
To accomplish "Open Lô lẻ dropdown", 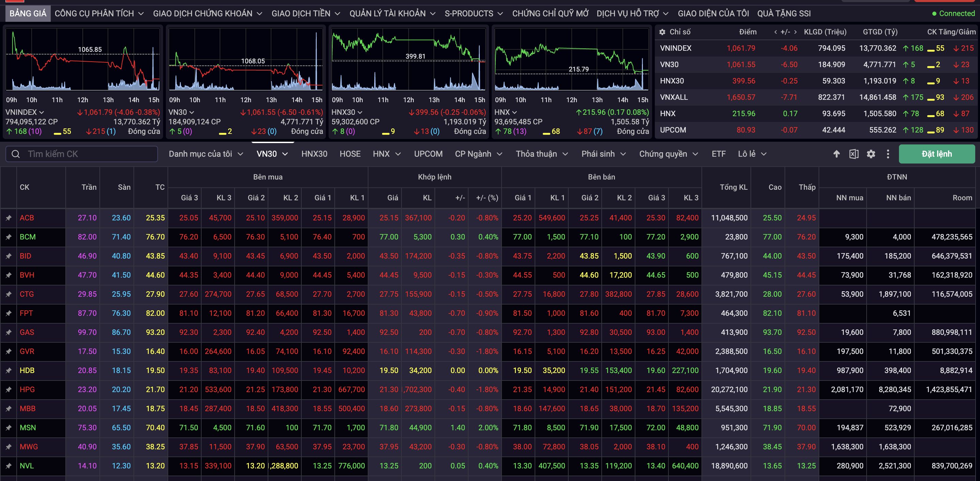I will [752, 154].
